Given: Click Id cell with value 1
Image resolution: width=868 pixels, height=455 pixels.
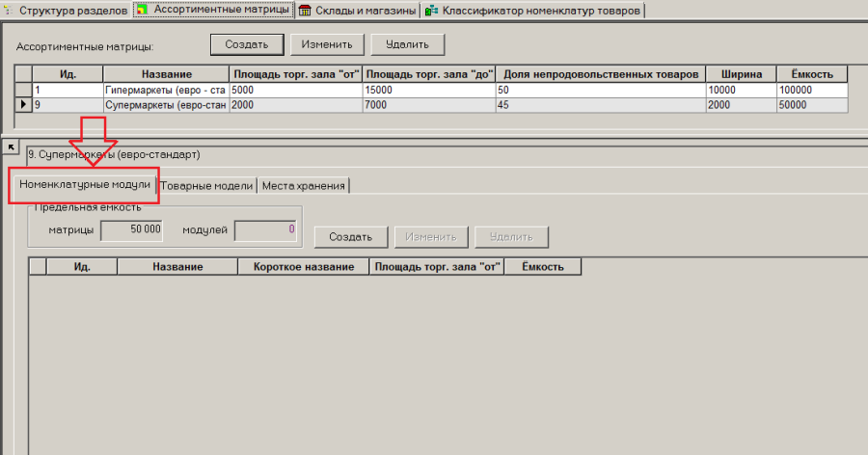Looking at the screenshot, I should pos(68,90).
